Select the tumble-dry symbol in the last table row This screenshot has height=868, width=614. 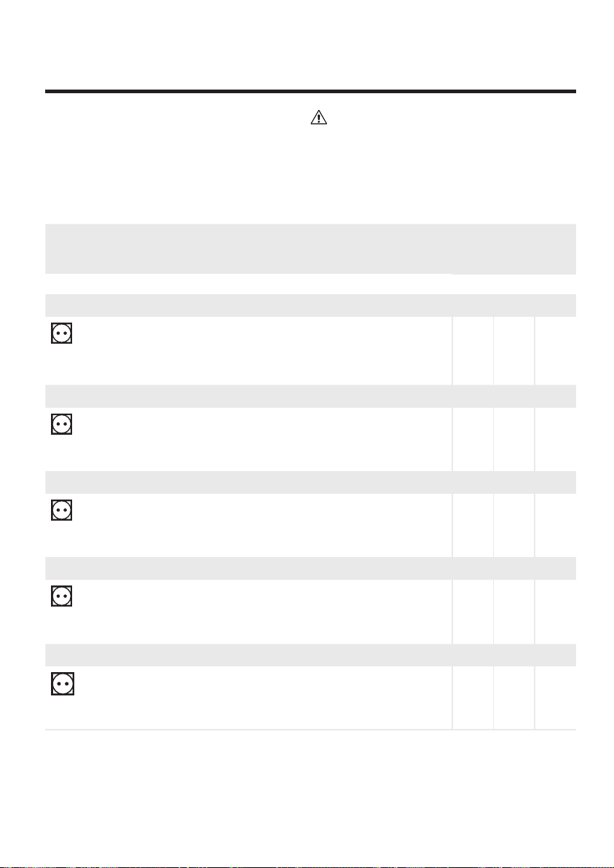pos(63,684)
